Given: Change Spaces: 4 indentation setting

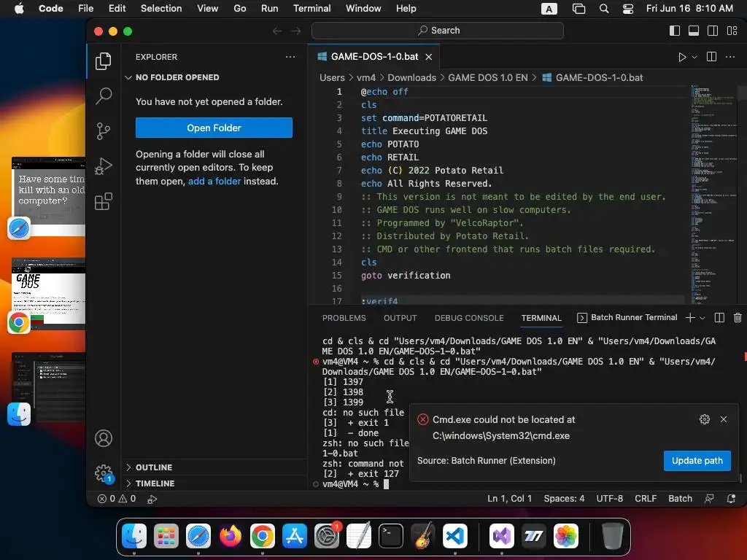Looking at the screenshot, I should 564,499.
